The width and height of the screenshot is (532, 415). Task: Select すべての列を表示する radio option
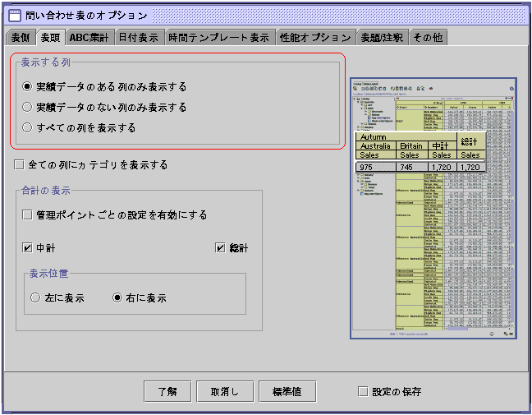coord(28,127)
